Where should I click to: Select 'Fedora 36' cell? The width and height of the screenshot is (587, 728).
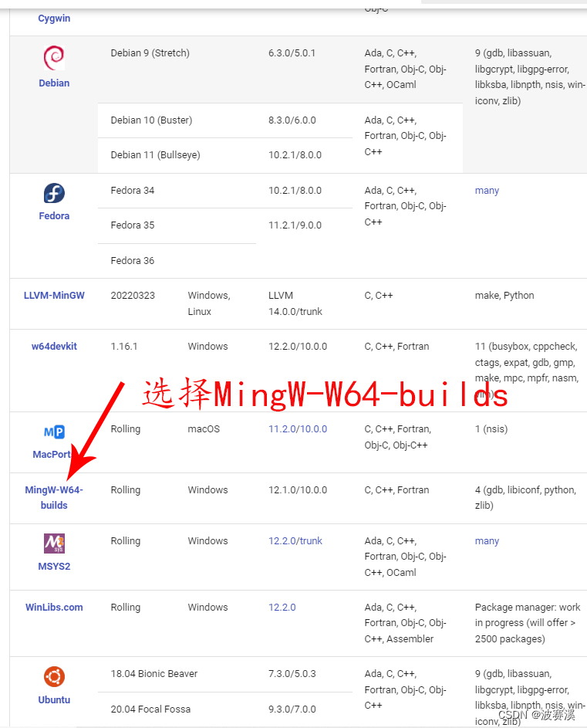[132, 261]
